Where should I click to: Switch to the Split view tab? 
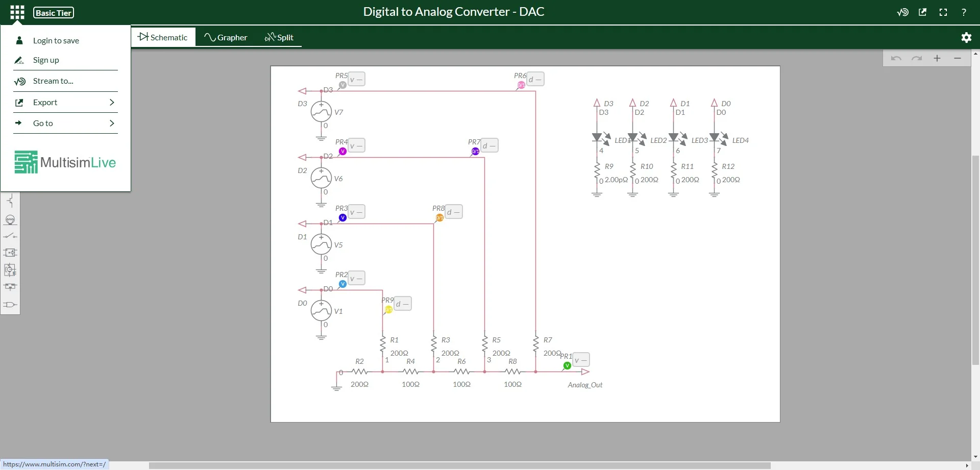pyautogui.click(x=279, y=37)
